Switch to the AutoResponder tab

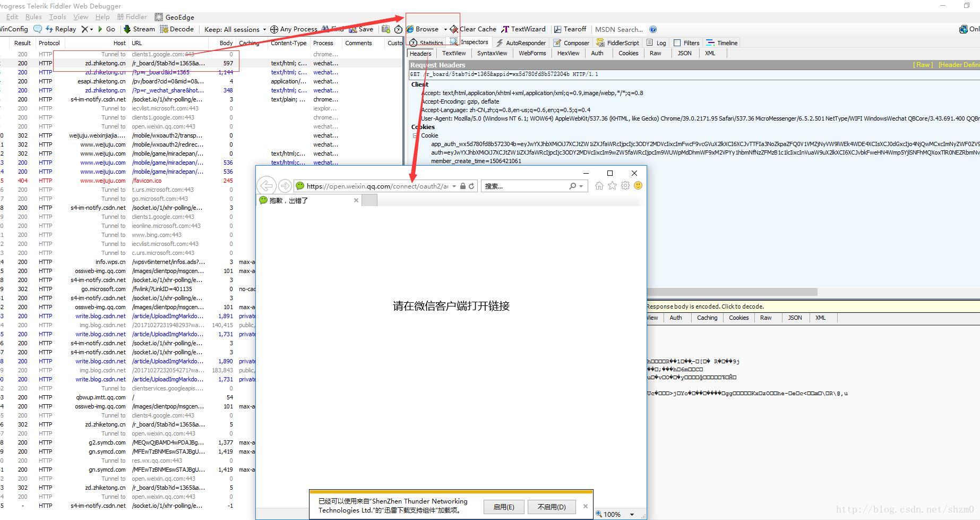(x=520, y=43)
